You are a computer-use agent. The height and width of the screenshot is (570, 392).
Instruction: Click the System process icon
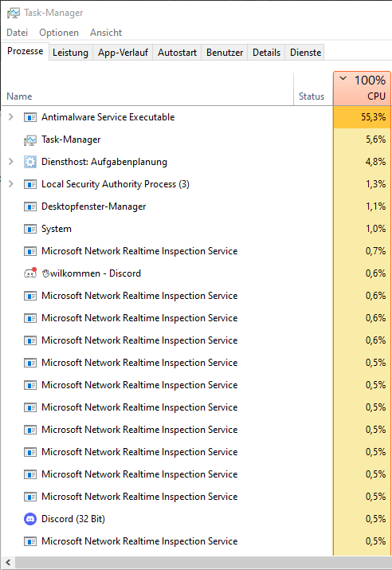pyautogui.click(x=30, y=229)
